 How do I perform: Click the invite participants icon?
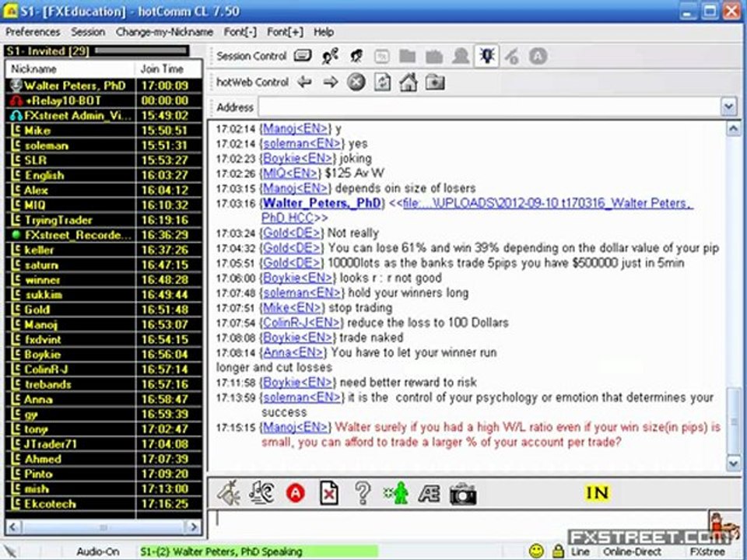[330, 56]
